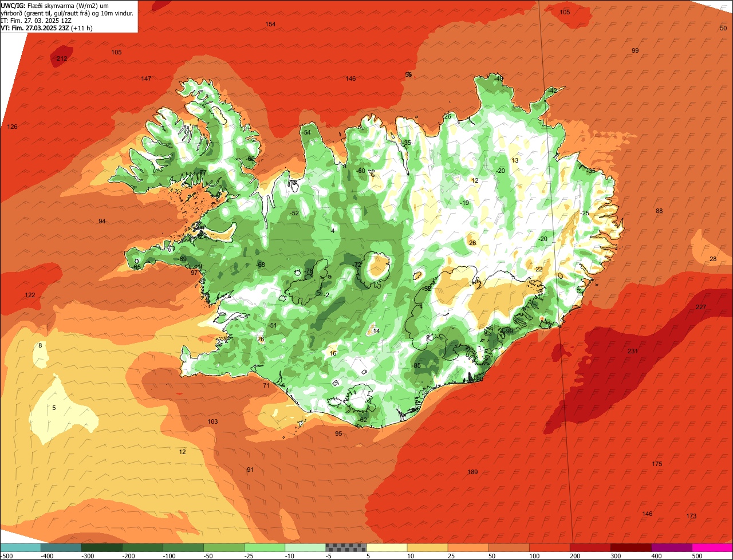
Task: Click the legend swatch between 100 and 200
Action: pos(549,547)
